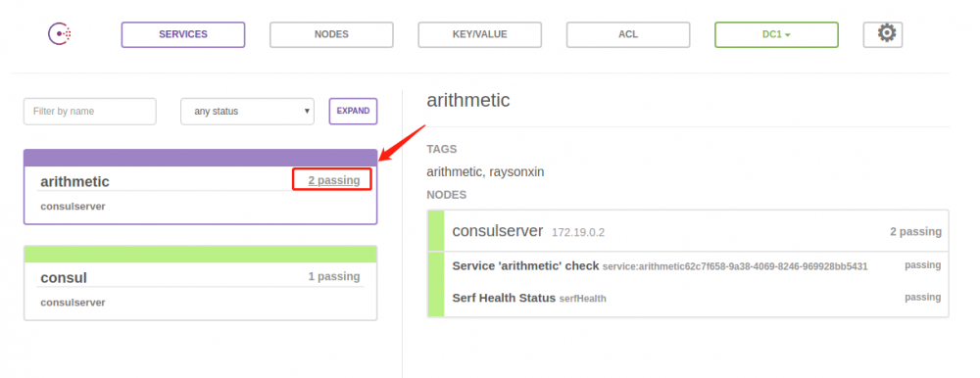Open the DC1 datacenter dropdown
The image size is (980, 378).
click(x=776, y=35)
